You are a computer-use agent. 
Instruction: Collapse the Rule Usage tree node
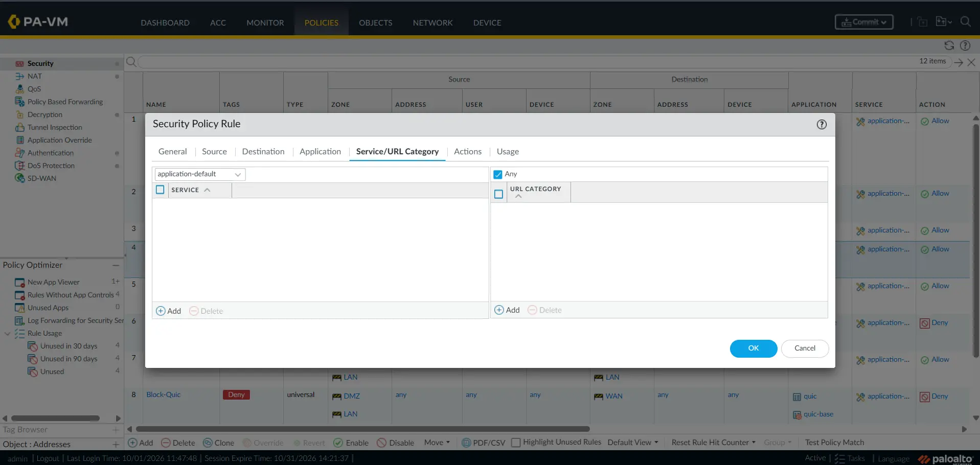7,334
